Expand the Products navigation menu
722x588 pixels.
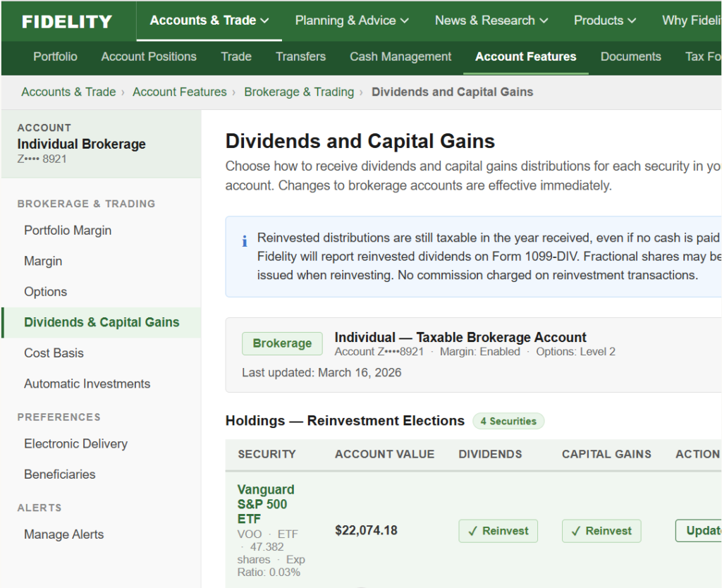pos(604,20)
